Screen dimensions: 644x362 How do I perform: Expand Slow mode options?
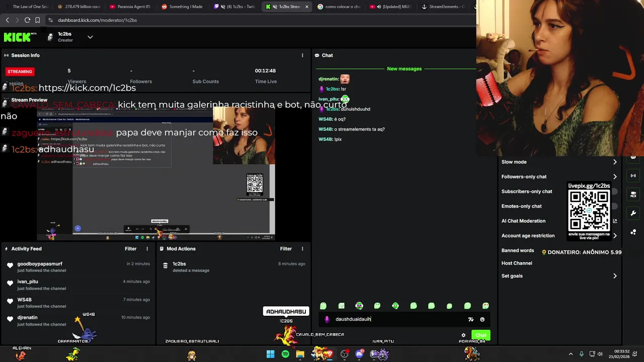click(x=615, y=162)
